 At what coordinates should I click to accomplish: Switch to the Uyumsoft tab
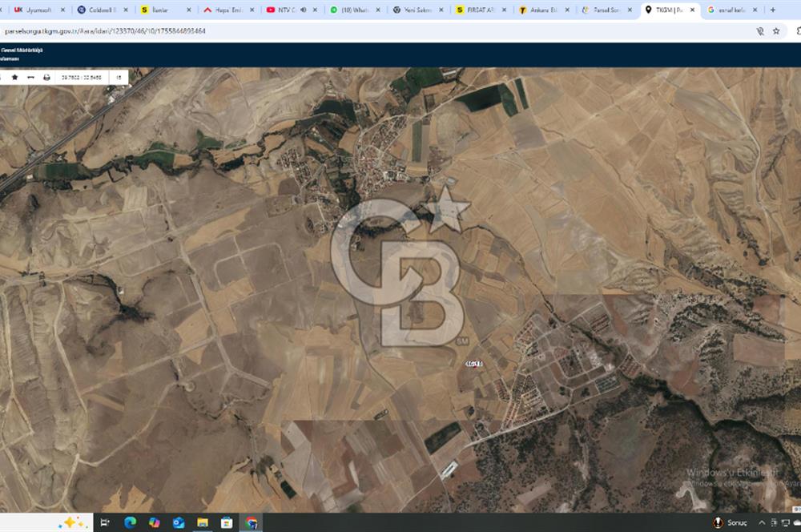[x=38, y=10]
